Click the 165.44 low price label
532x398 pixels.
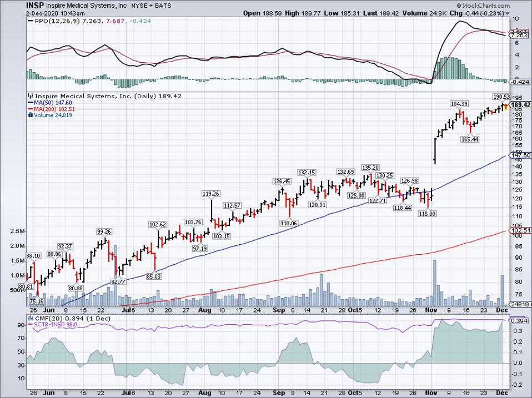point(470,139)
